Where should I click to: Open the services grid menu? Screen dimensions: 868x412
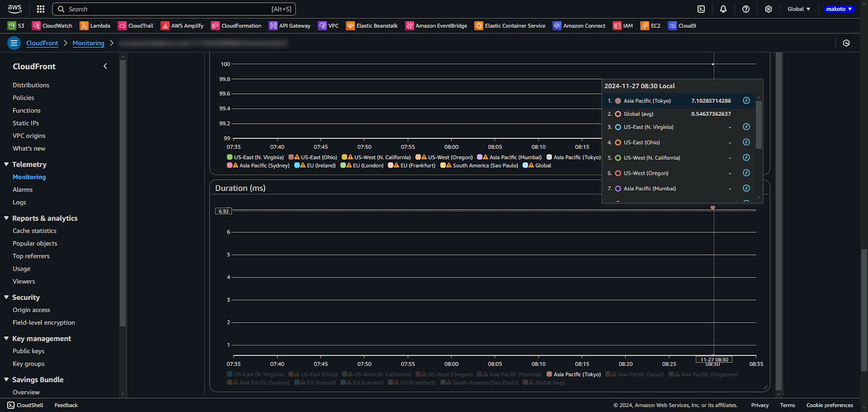(41, 9)
